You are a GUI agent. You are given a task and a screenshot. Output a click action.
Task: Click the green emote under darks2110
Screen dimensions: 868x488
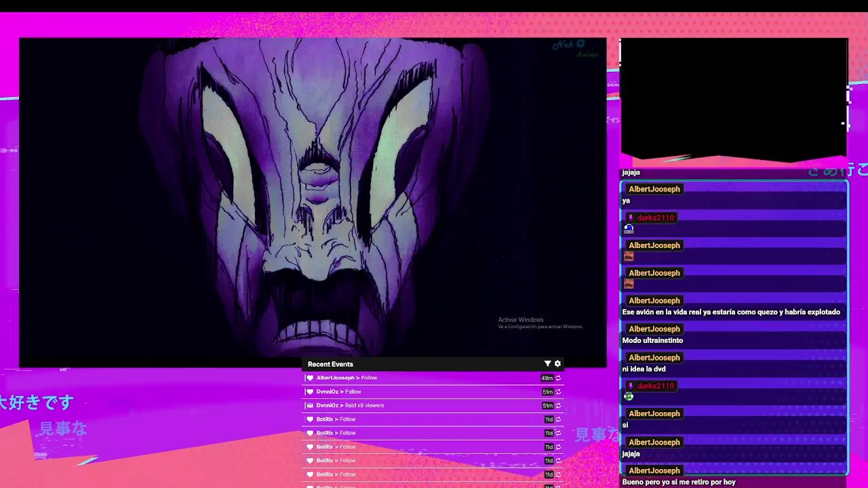click(x=629, y=396)
